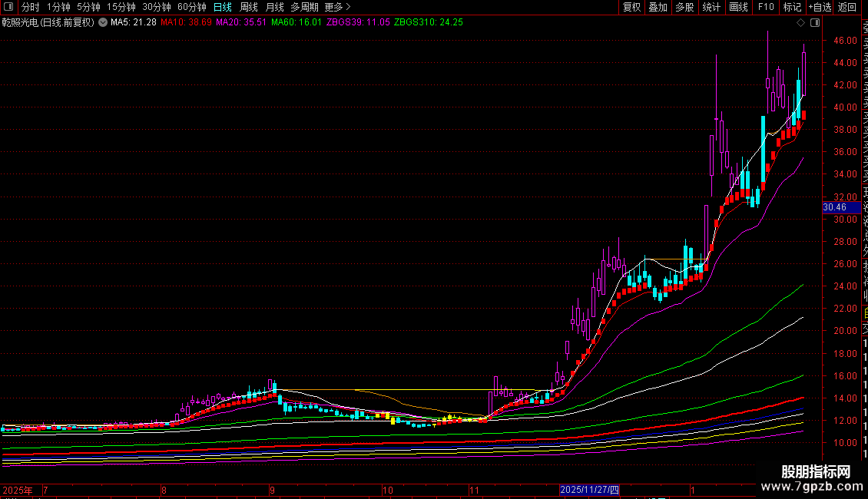Open F10 company information
Viewport: 868px width, 499px height.
[766, 7]
